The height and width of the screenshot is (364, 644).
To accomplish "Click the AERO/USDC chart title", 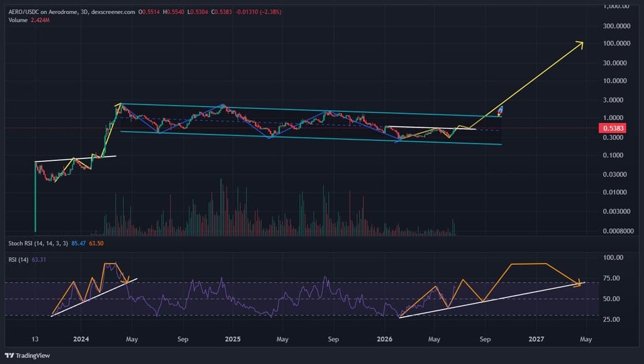I will (72, 12).
